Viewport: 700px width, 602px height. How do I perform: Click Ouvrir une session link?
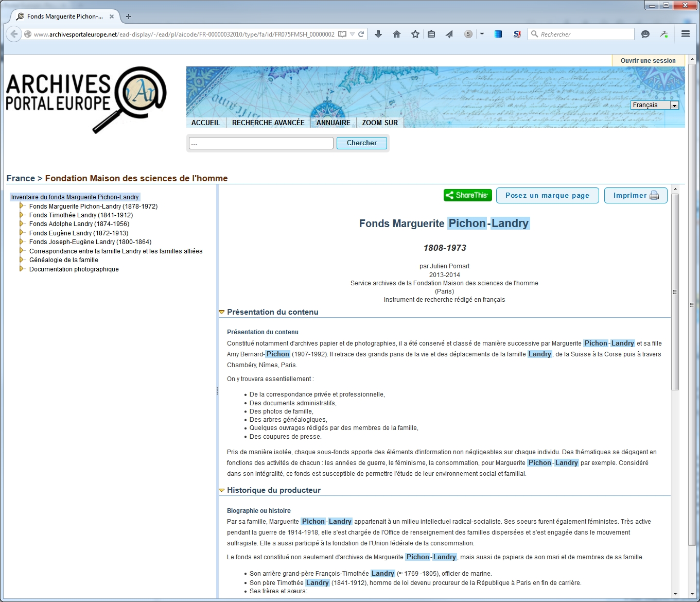coord(647,60)
